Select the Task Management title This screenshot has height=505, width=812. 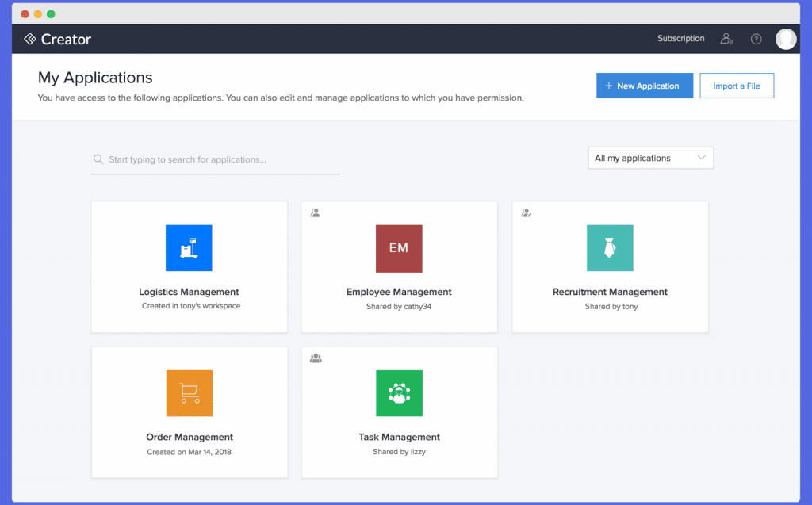[400, 437]
